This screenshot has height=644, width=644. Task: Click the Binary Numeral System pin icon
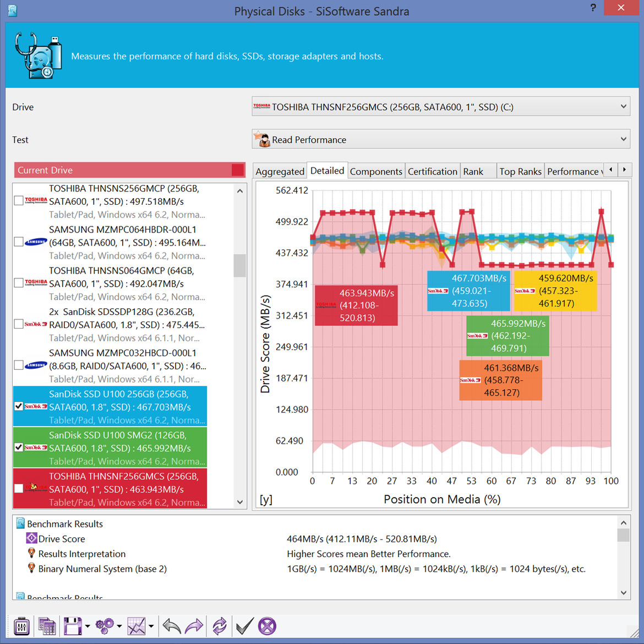(x=31, y=569)
